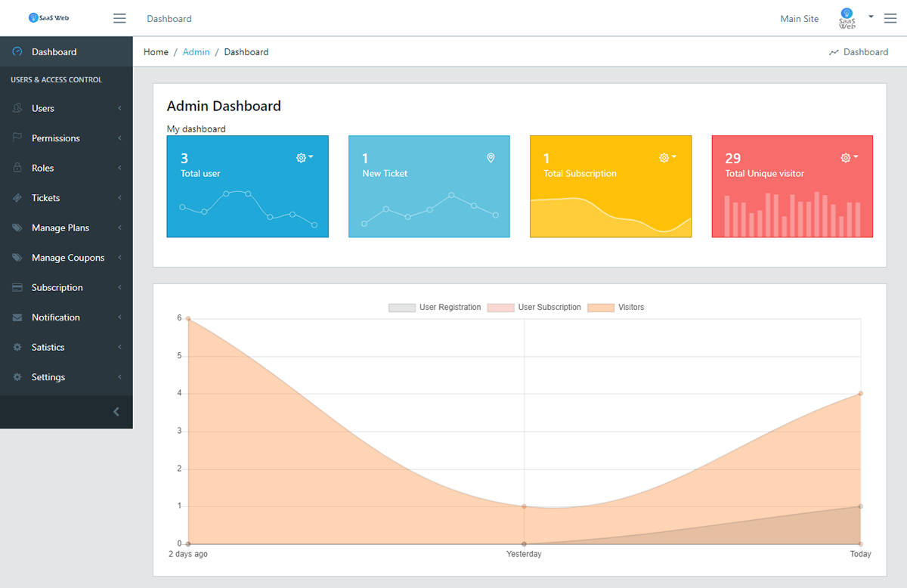907x588 pixels.
Task: Click the Manage Coupons tag icon
Action: point(17,258)
